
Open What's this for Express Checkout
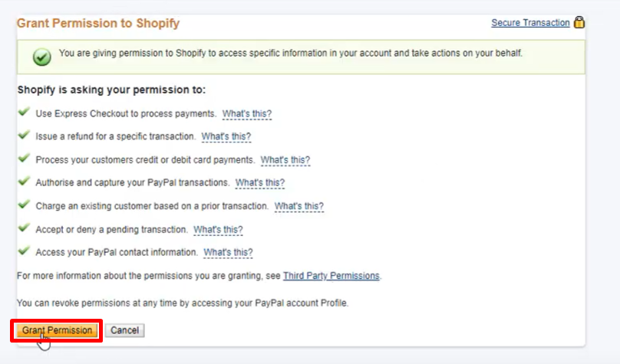(x=247, y=113)
